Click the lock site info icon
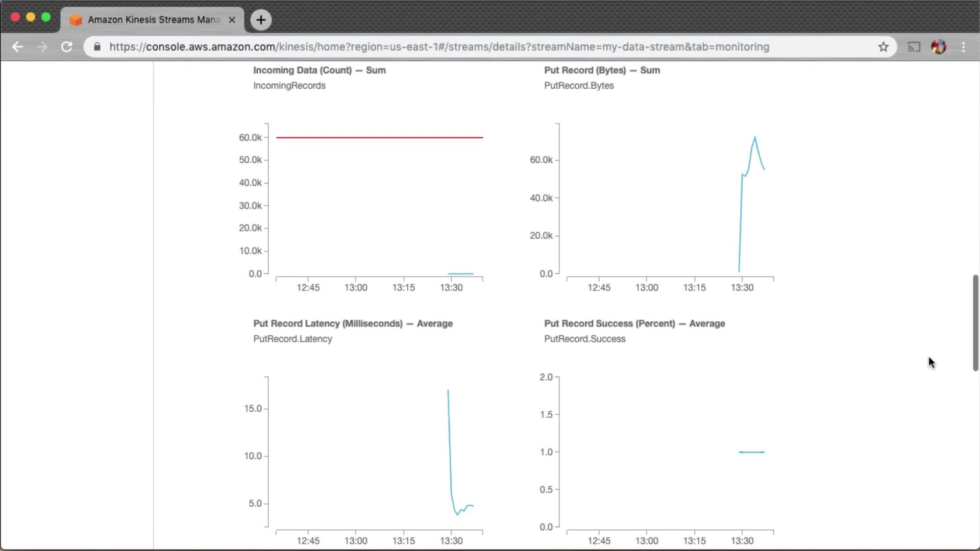Image resolution: width=980 pixels, height=551 pixels. [x=97, y=47]
